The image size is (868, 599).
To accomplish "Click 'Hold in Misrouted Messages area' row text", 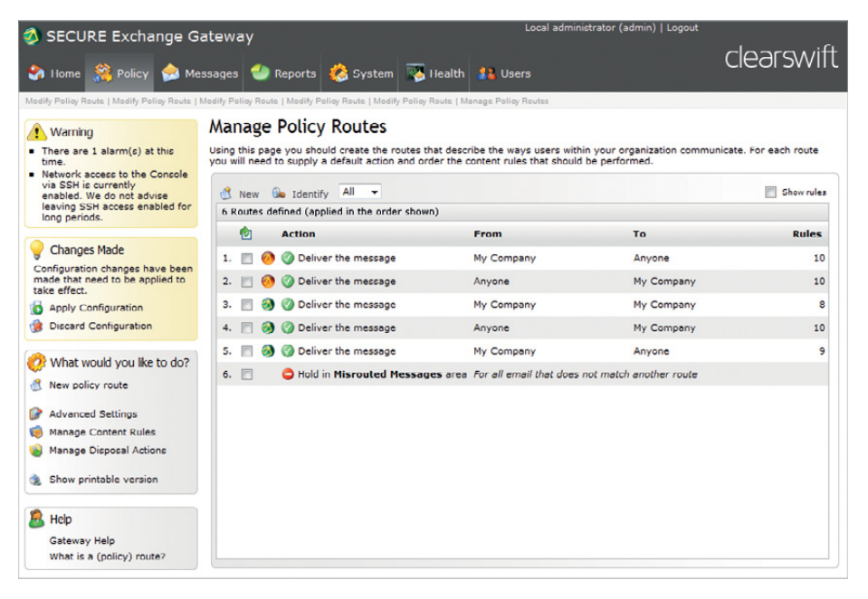I will 382,375.
